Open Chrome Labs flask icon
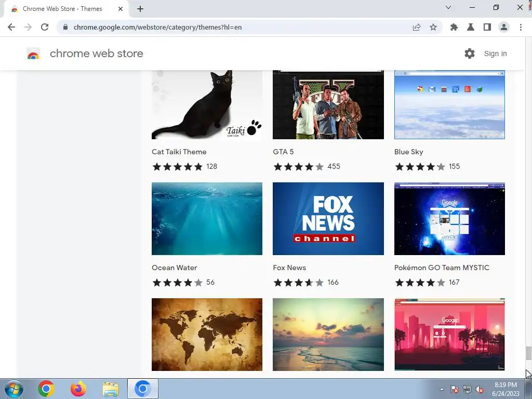 (471, 27)
